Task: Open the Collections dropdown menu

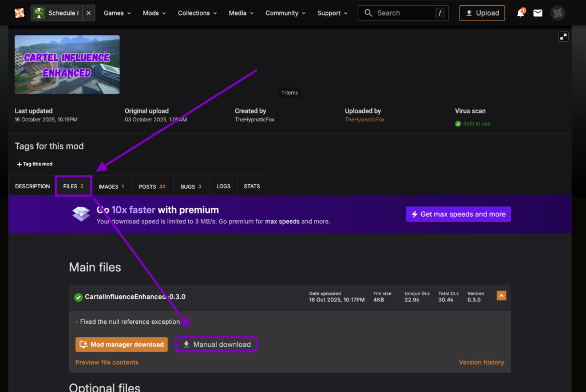Action: coord(197,13)
